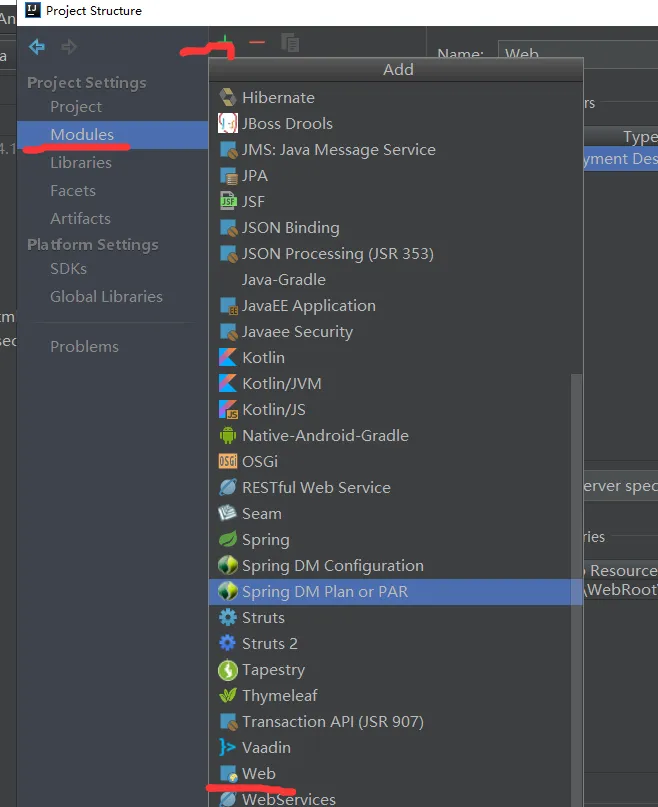Choose Web from the Add menu

(x=258, y=774)
